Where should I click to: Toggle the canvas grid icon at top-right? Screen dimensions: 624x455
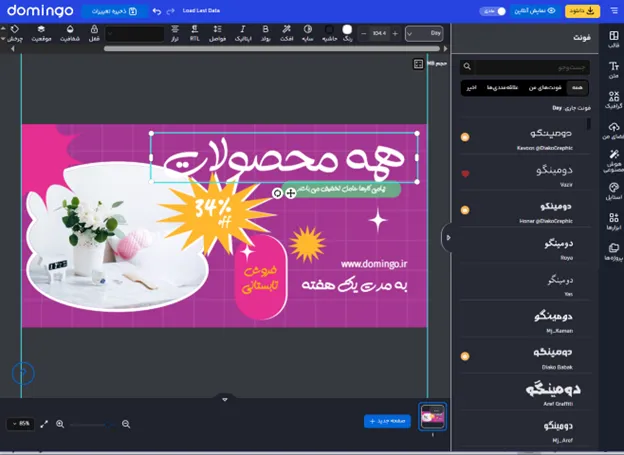click(419, 64)
